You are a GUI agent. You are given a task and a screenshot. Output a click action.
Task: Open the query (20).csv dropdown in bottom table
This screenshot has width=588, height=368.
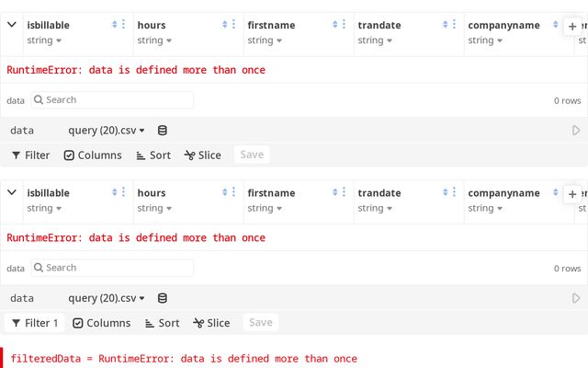coord(107,298)
